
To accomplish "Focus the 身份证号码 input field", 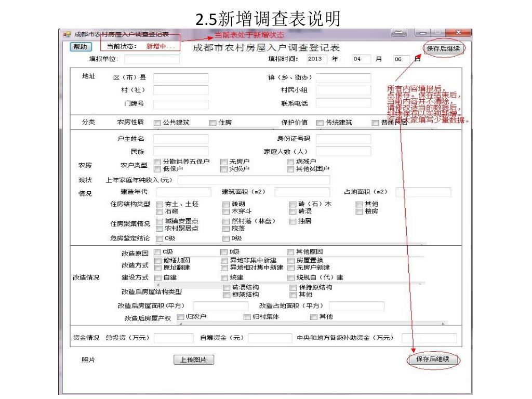I will tap(343, 139).
